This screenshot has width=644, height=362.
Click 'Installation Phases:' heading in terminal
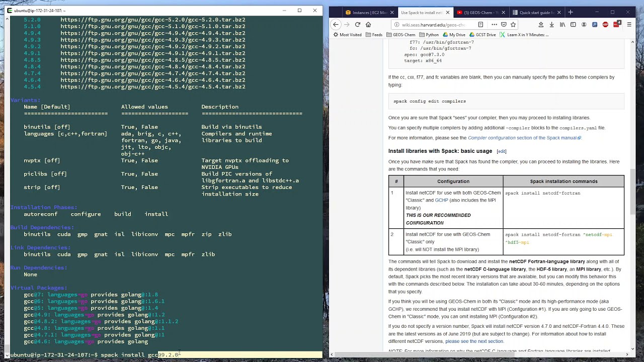tap(44, 207)
